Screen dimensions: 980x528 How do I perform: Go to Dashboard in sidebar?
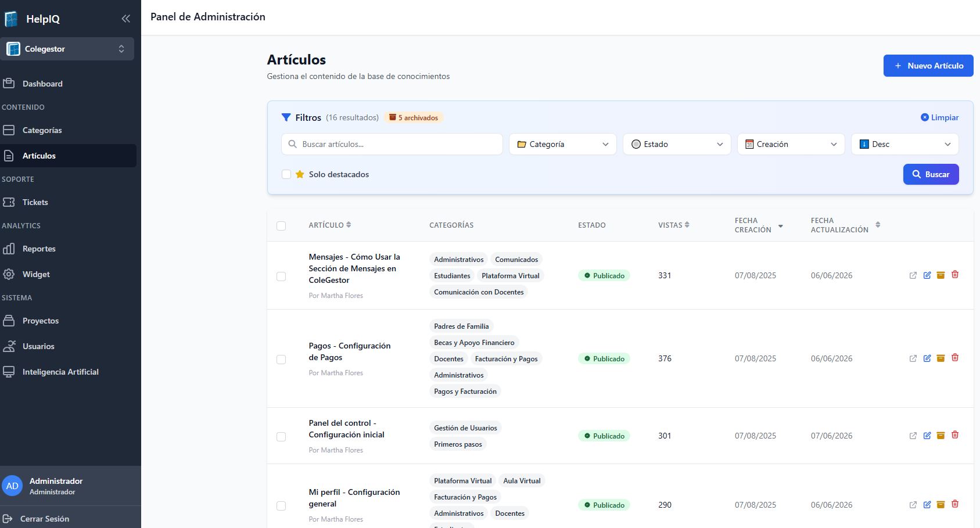point(69,84)
